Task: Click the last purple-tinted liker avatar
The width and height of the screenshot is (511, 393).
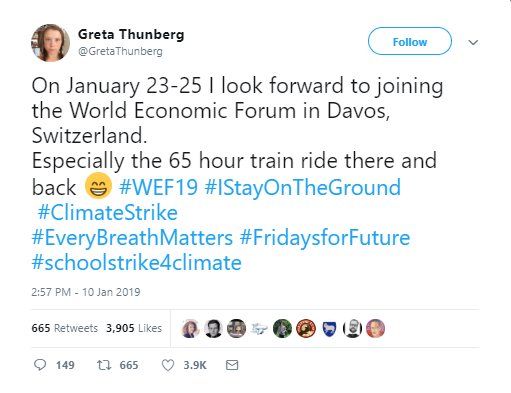Action: tap(375, 328)
